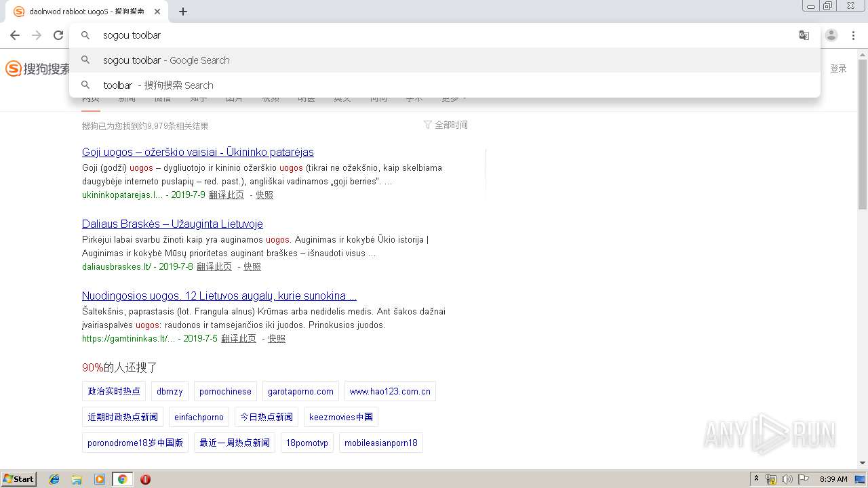Reload the current page
Image resolution: width=868 pixels, height=488 pixels.
[x=58, y=35]
